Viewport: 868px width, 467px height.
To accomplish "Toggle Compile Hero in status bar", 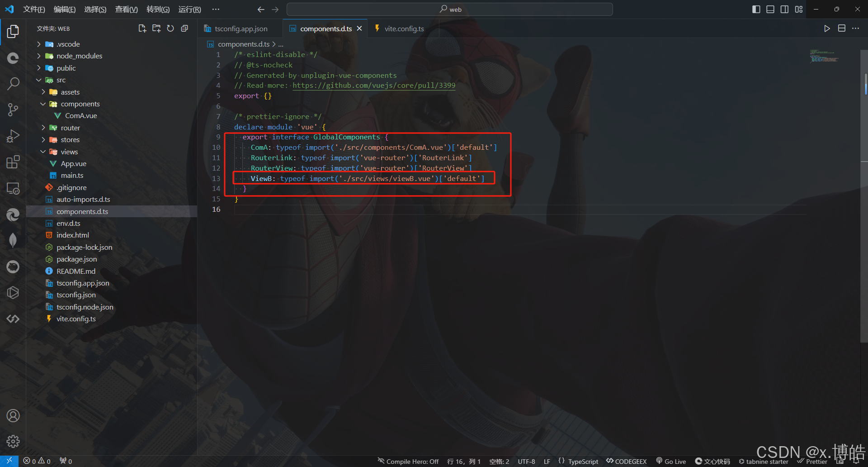I will (x=408, y=461).
